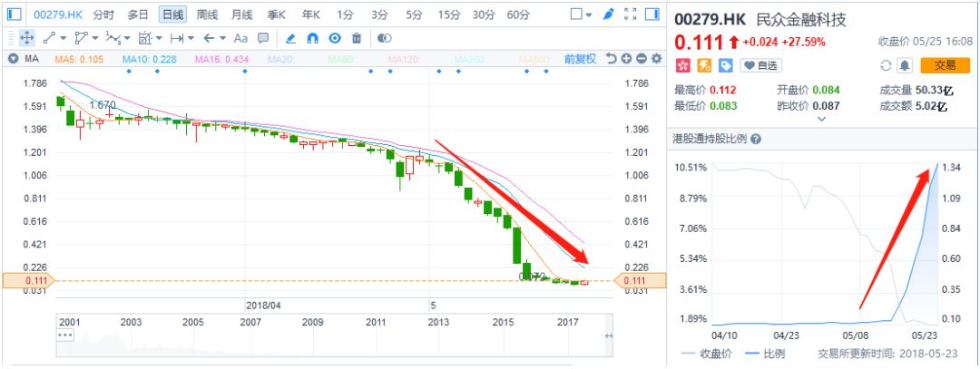Click the blue paintbrush theme icon

click(609, 14)
